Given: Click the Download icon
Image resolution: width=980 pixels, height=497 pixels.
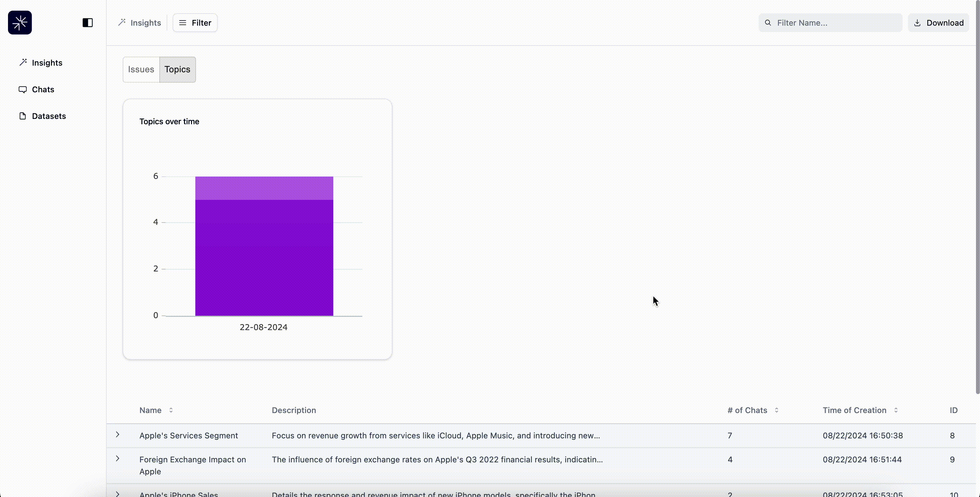Looking at the screenshot, I should pos(918,23).
